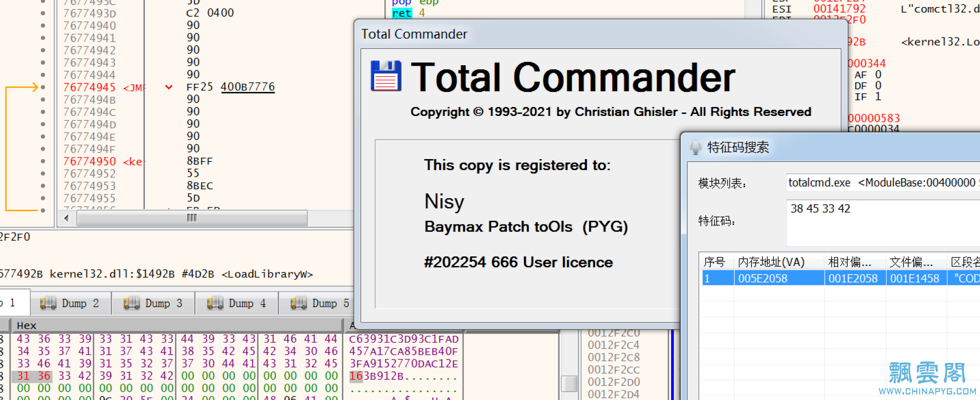Sort by 内存地址(VA) column header

coord(778,262)
